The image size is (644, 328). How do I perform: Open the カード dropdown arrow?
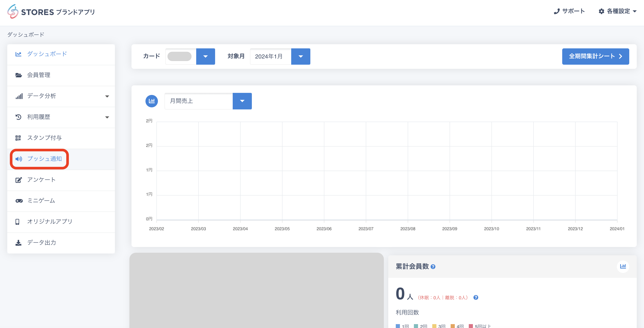(206, 56)
